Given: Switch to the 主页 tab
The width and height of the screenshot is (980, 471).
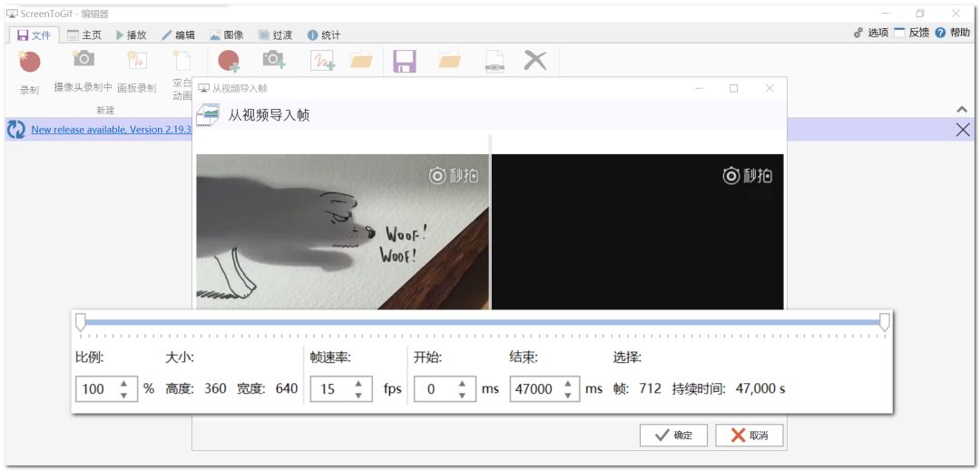Looking at the screenshot, I should [84, 35].
